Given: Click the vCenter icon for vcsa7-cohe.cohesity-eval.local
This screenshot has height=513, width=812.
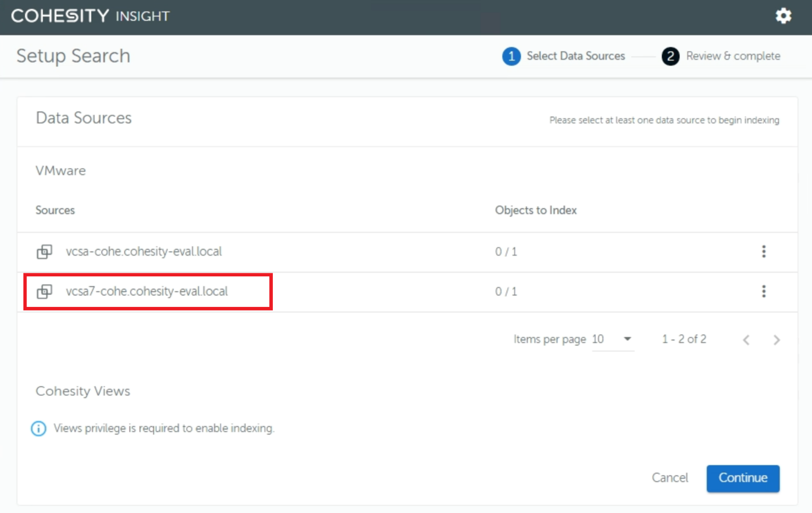Looking at the screenshot, I should pos(44,292).
